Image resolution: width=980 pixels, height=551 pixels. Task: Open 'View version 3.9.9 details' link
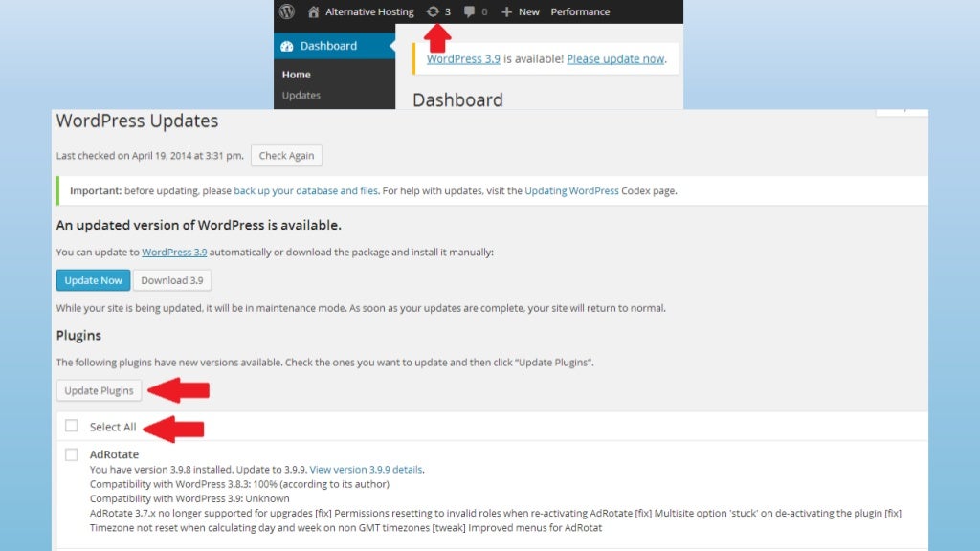[x=367, y=469]
